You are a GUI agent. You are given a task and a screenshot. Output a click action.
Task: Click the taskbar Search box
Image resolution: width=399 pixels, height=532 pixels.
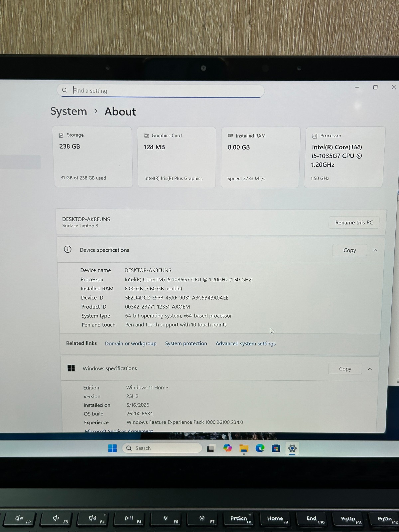(x=162, y=448)
